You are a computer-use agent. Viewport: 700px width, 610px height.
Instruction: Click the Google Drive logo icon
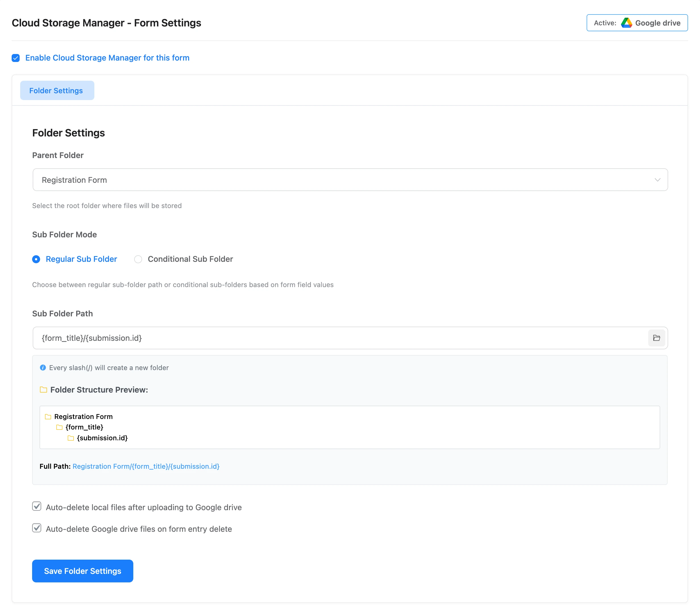tap(626, 23)
